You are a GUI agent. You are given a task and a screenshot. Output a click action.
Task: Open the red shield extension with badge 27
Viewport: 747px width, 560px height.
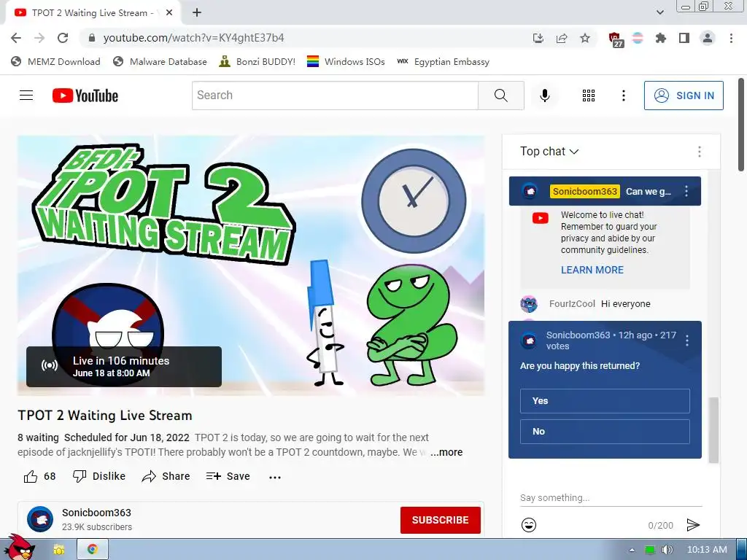616,39
